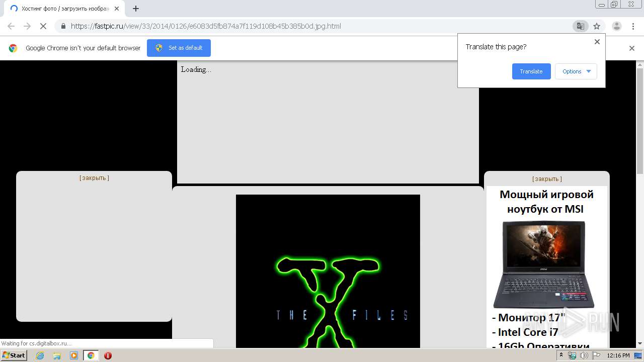This screenshot has width=644, height=362.
Task: Open the Windows Start menu
Action: click(x=14, y=355)
